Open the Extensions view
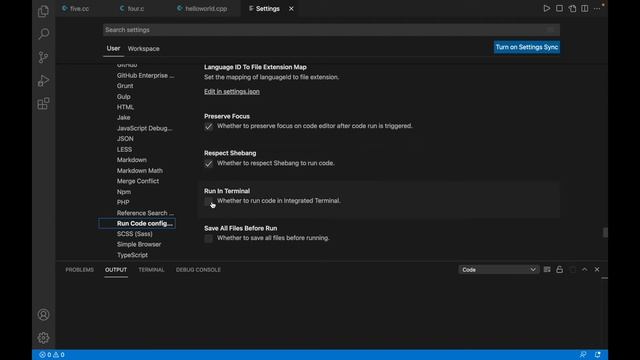The width and height of the screenshot is (640, 360). [43, 104]
